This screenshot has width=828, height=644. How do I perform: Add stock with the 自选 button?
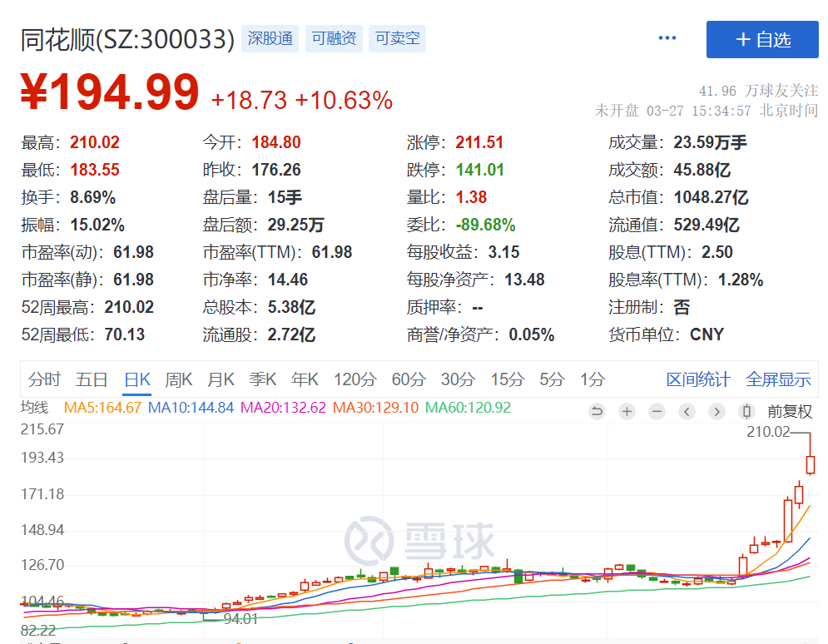click(x=762, y=39)
